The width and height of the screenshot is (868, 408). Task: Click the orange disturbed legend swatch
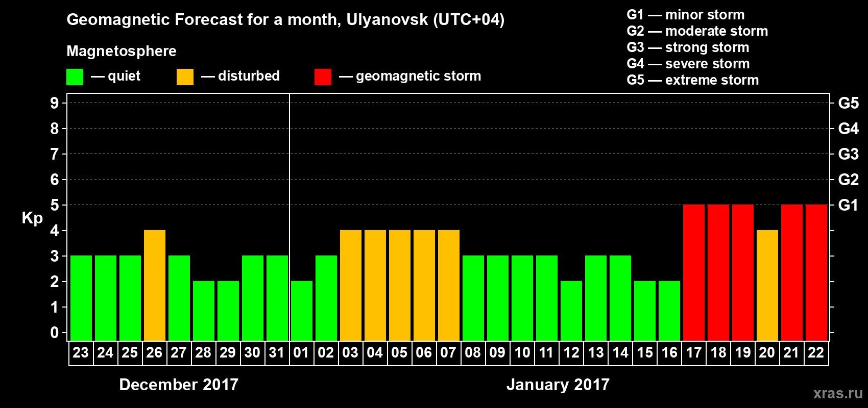(185, 77)
